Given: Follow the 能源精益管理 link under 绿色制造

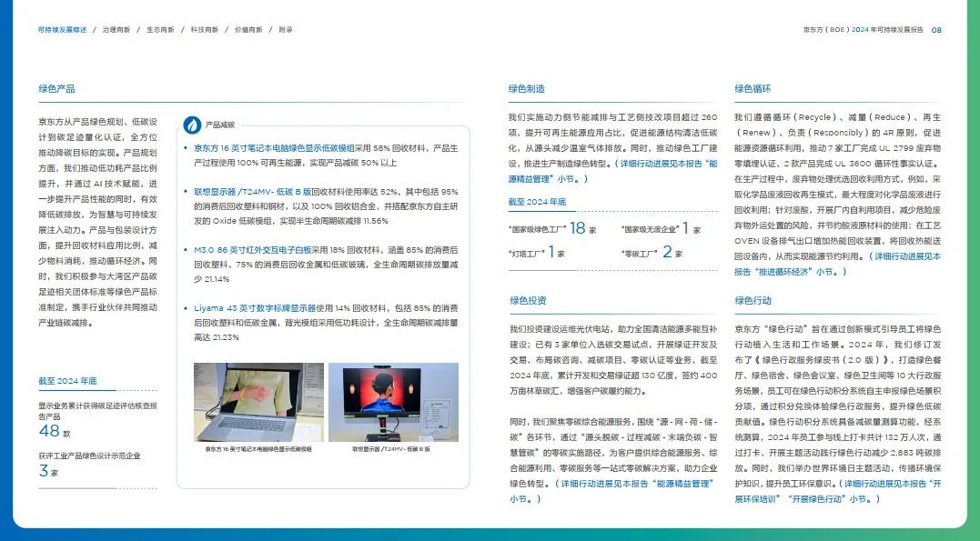Looking at the screenshot, I should click(x=612, y=171).
